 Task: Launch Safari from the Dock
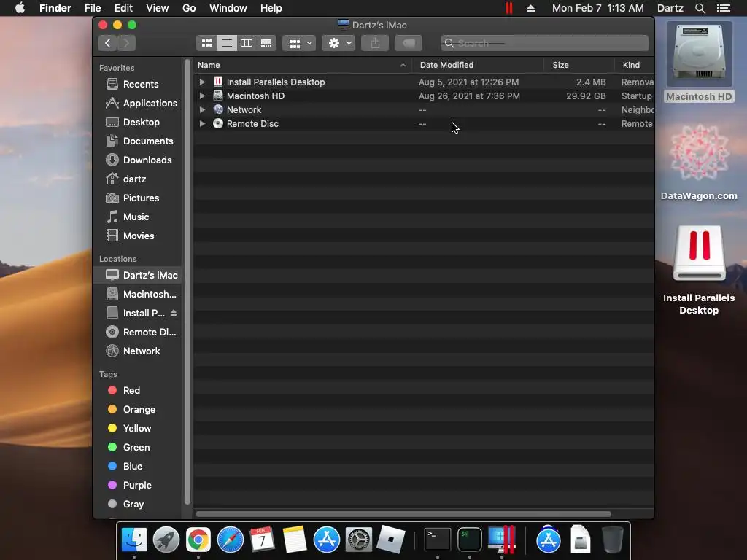point(230,540)
